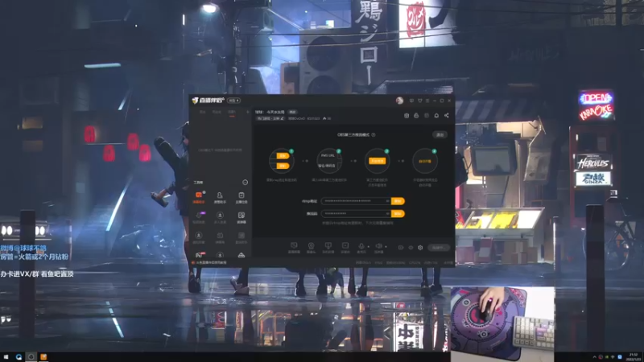Reveal the masked rtmp address with the eye icon
Image resolution: width=644 pixels, height=362 pixels.
tap(387, 201)
